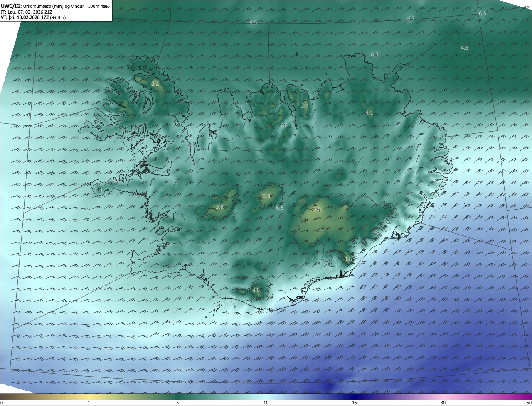The height and width of the screenshot is (406, 532).
Task: Click the 3.6 value label on the map
Action: 348,259
